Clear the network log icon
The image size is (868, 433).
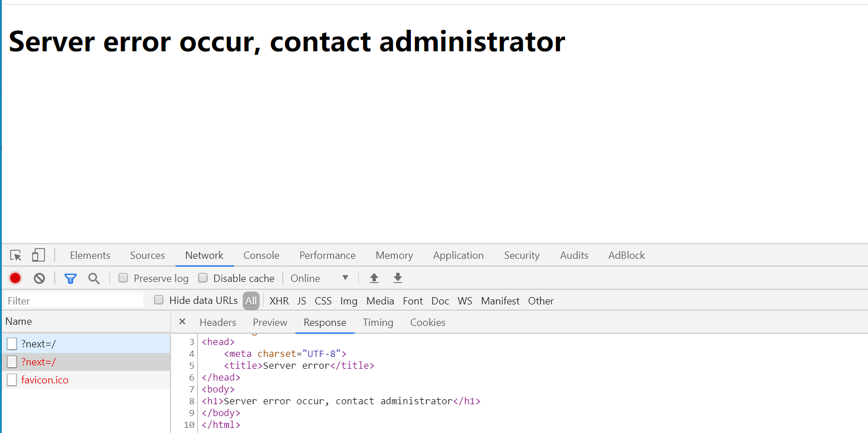[39, 278]
